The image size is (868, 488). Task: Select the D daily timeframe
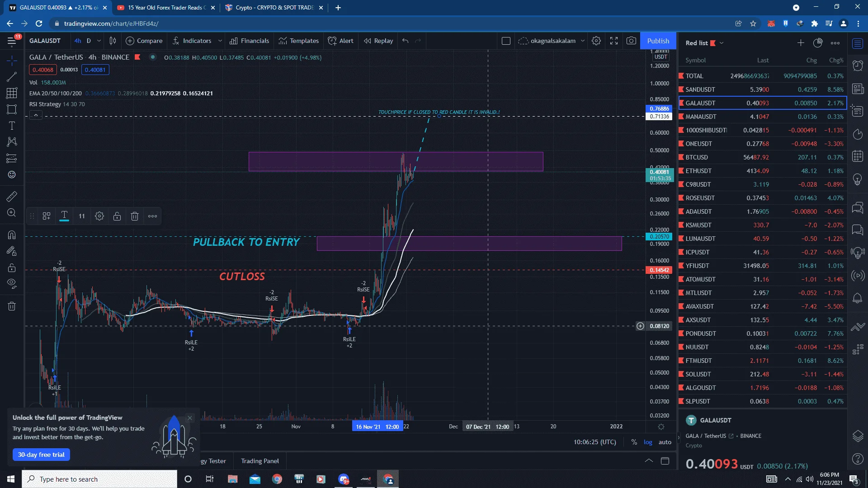[89, 41]
